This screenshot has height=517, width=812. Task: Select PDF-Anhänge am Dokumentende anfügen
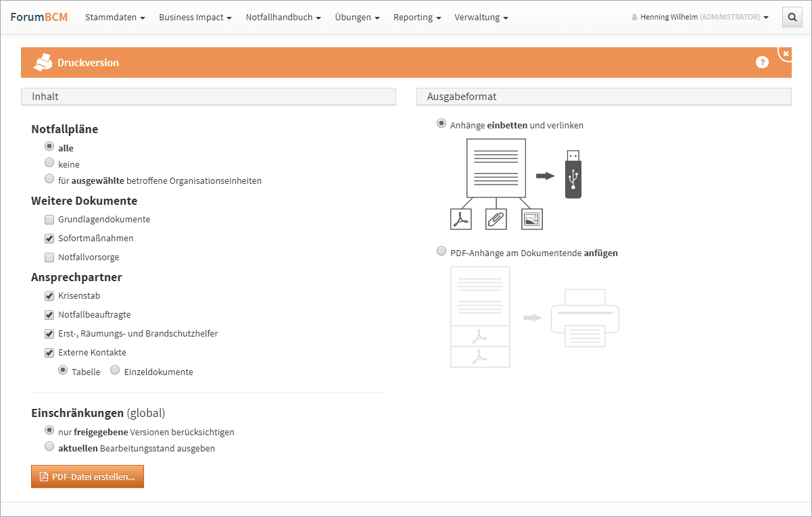[441, 251]
